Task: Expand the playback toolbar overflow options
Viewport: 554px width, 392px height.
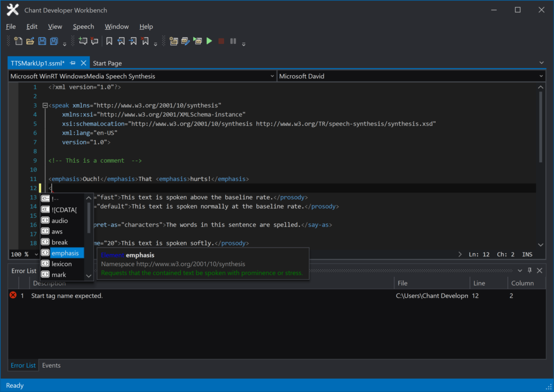Action: pos(244,44)
